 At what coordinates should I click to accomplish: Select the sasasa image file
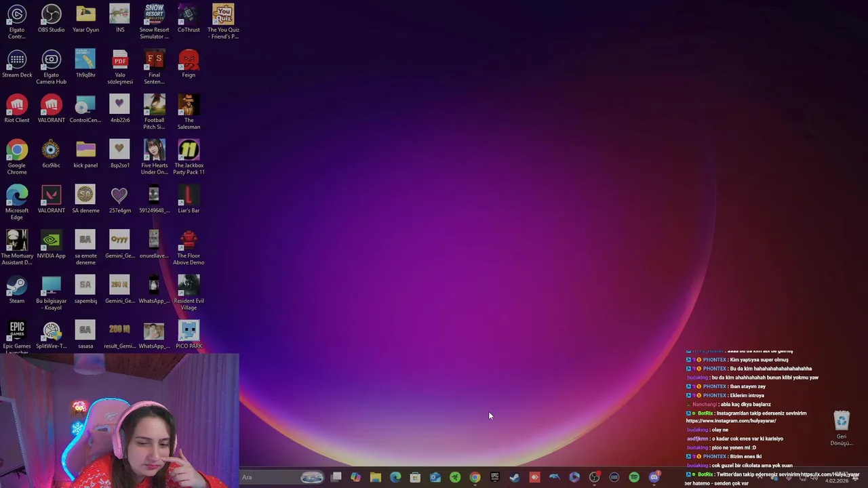pyautogui.click(x=85, y=335)
